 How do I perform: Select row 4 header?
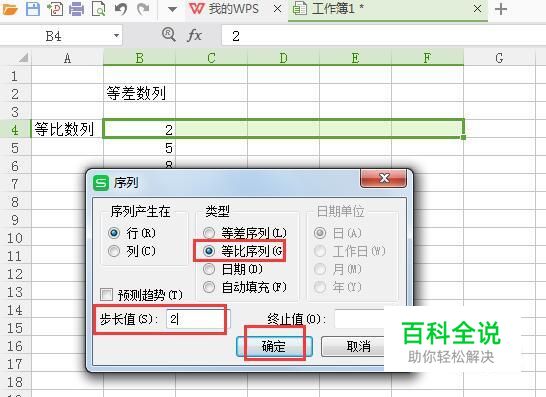(x=15, y=129)
